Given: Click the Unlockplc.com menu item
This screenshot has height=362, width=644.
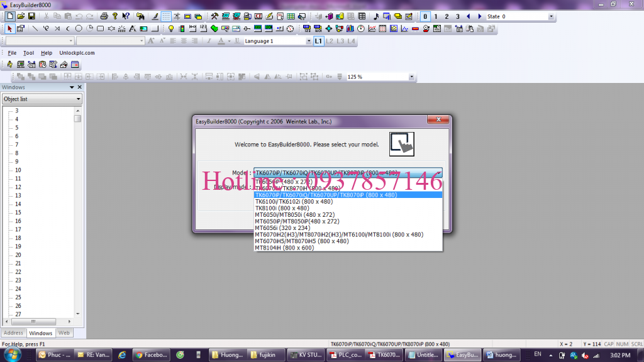Looking at the screenshot, I should coord(77,53).
